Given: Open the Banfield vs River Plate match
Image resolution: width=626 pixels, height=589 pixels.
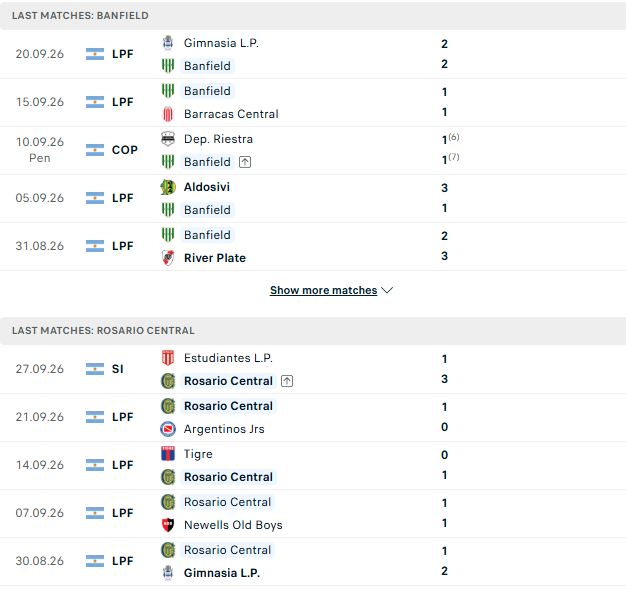Looking at the screenshot, I should (x=313, y=246).
